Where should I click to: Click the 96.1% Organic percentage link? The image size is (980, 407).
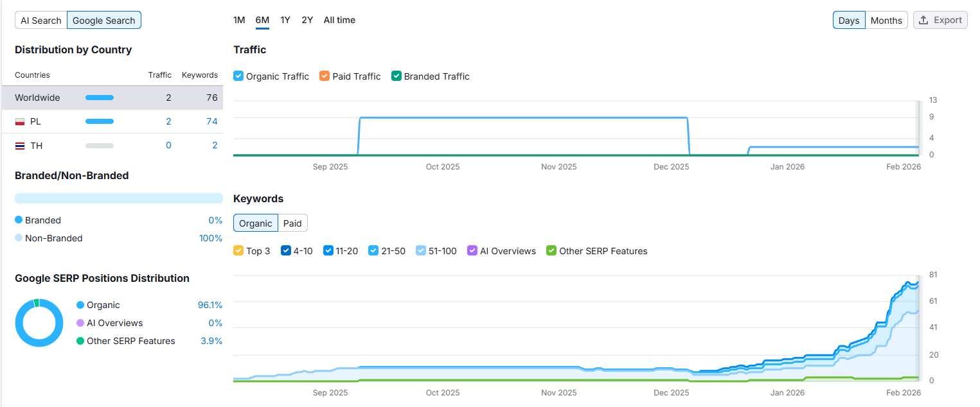[x=210, y=305]
